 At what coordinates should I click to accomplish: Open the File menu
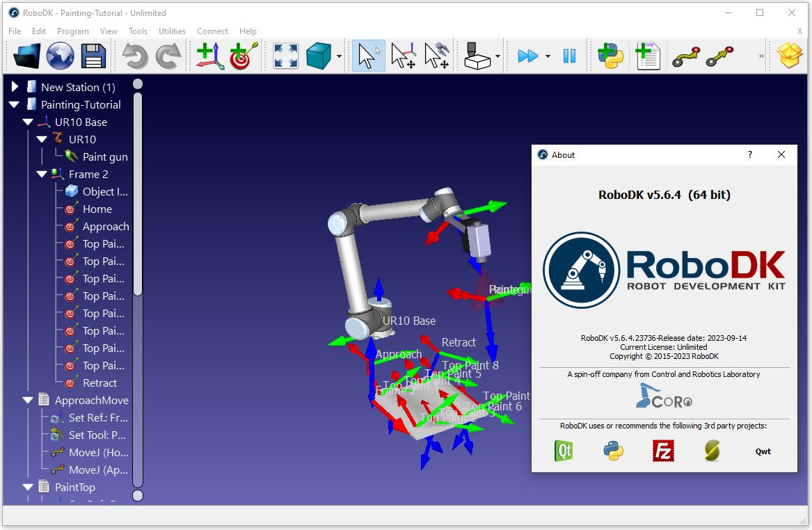point(15,31)
